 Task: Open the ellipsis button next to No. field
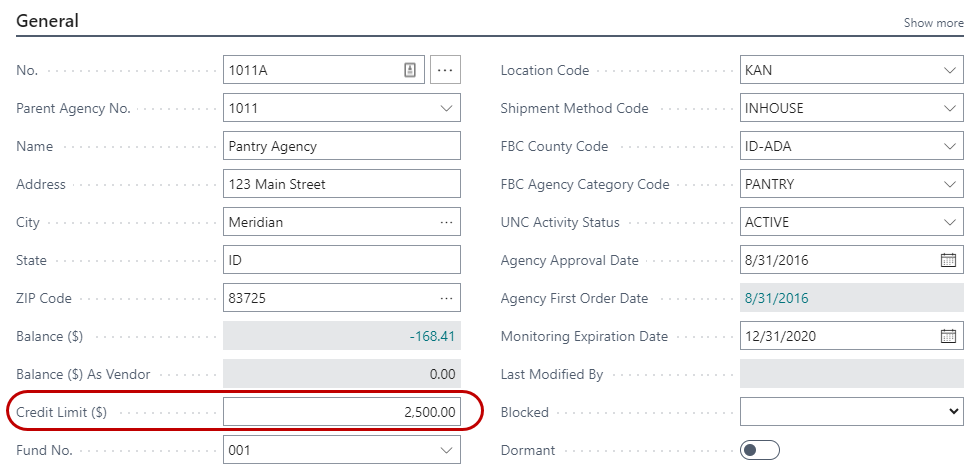(x=445, y=70)
